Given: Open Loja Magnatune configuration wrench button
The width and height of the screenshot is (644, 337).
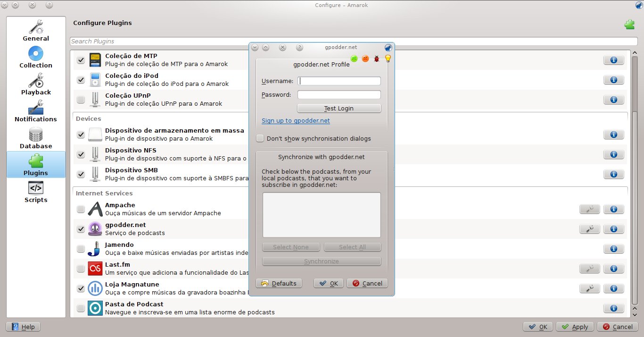Looking at the screenshot, I should tap(589, 288).
